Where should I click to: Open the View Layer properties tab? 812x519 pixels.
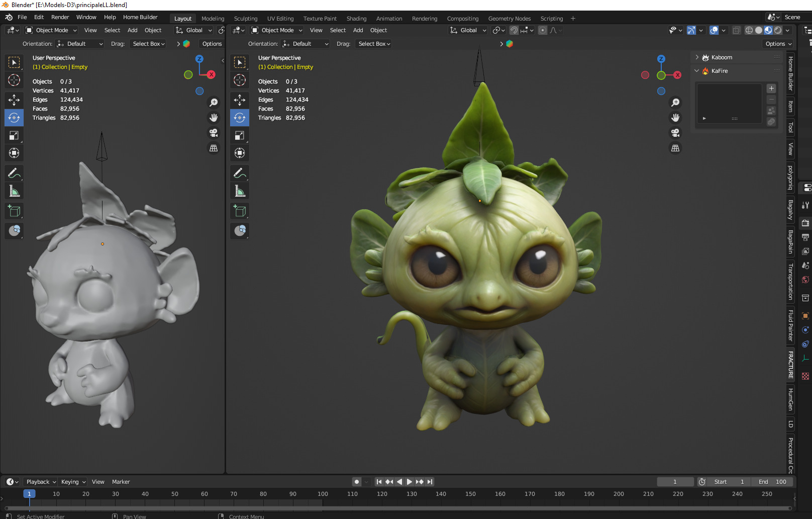(805, 251)
